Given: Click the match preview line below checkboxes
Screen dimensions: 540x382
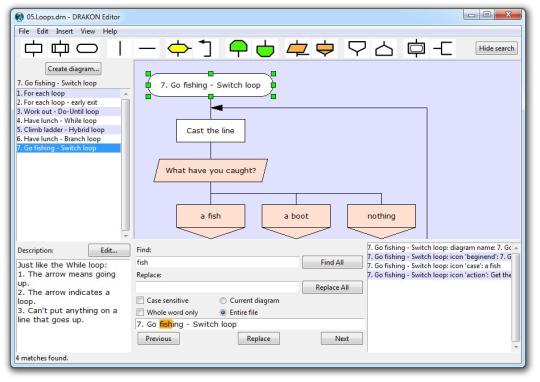Looking at the screenshot, I should click(250, 324).
